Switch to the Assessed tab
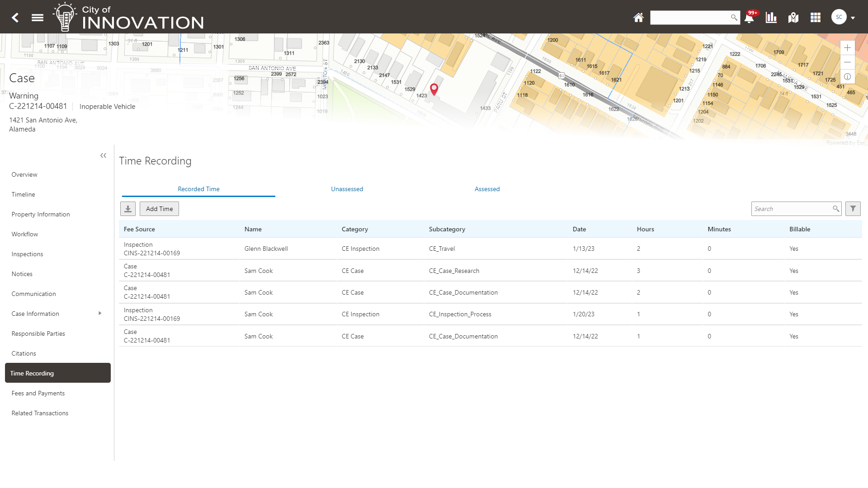This screenshot has width=868, height=488. 487,189
